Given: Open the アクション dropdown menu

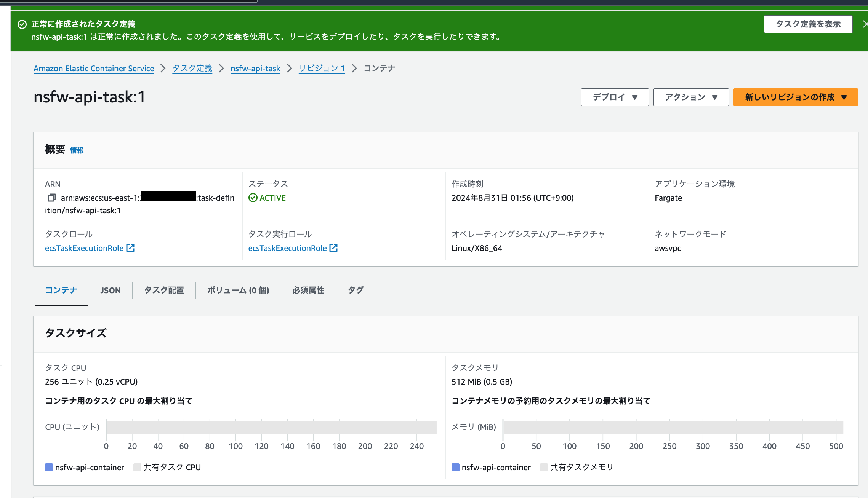Looking at the screenshot, I should (x=690, y=97).
